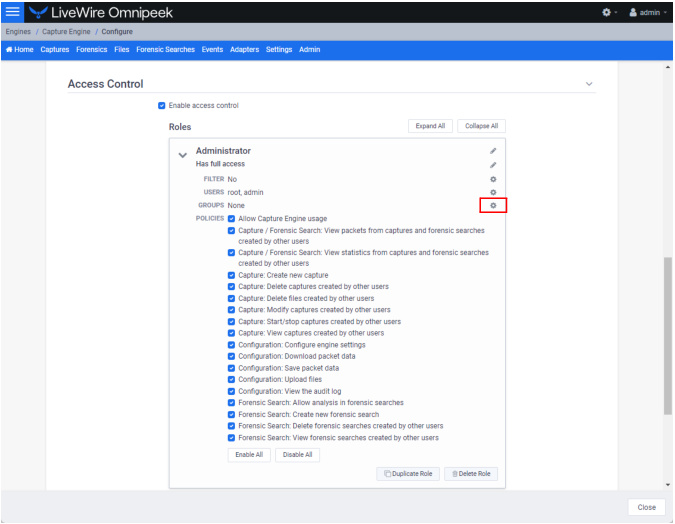Open the gear settings menu in the header
The height and width of the screenshot is (524, 675).
coord(609,12)
